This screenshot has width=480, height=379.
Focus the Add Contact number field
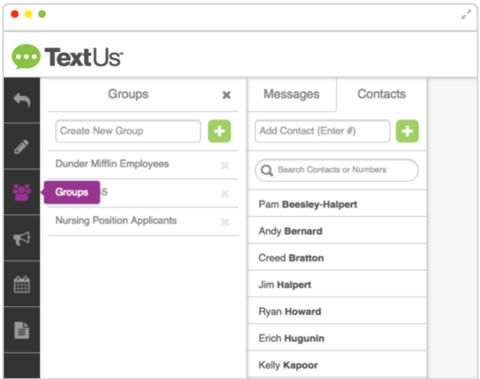(x=322, y=131)
